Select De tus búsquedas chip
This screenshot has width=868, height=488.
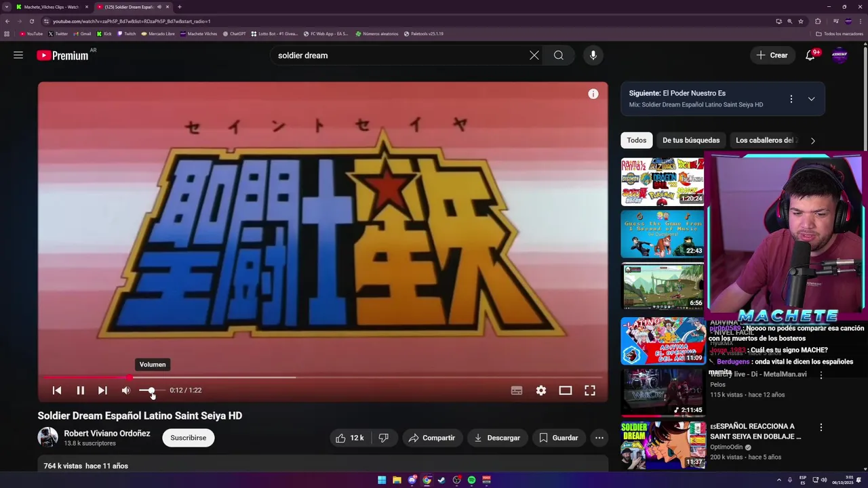coord(691,140)
